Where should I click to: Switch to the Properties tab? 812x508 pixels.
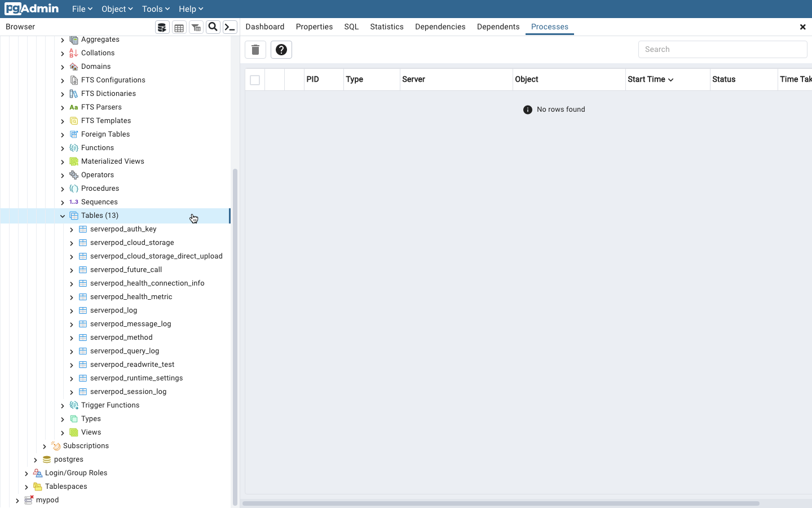tap(314, 27)
